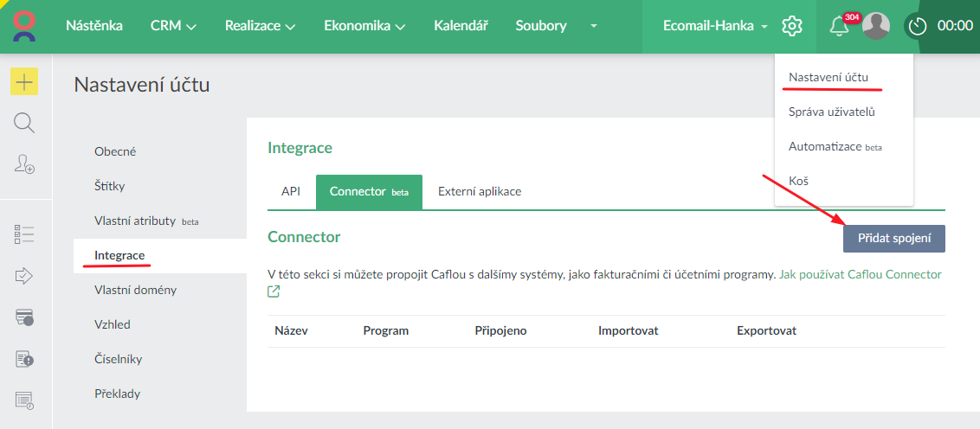
Task: Select Správa uživatelů from the settings menu
Action: pos(832,112)
